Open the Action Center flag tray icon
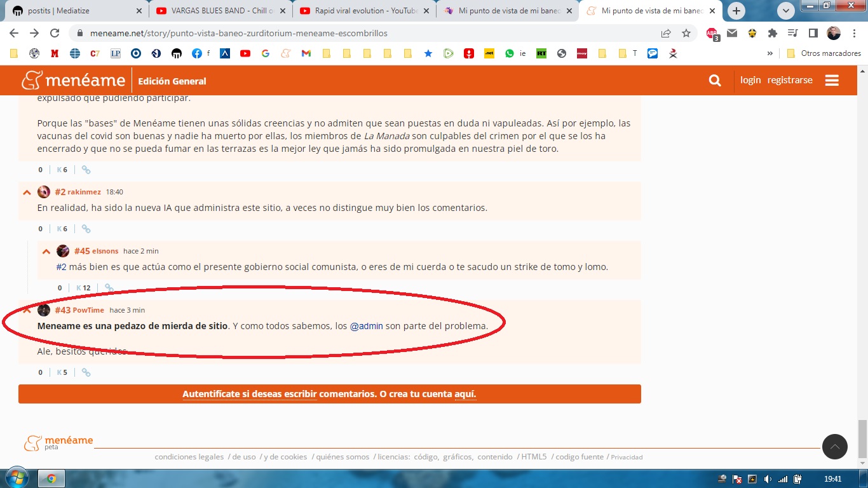868x488 pixels. tap(737, 478)
